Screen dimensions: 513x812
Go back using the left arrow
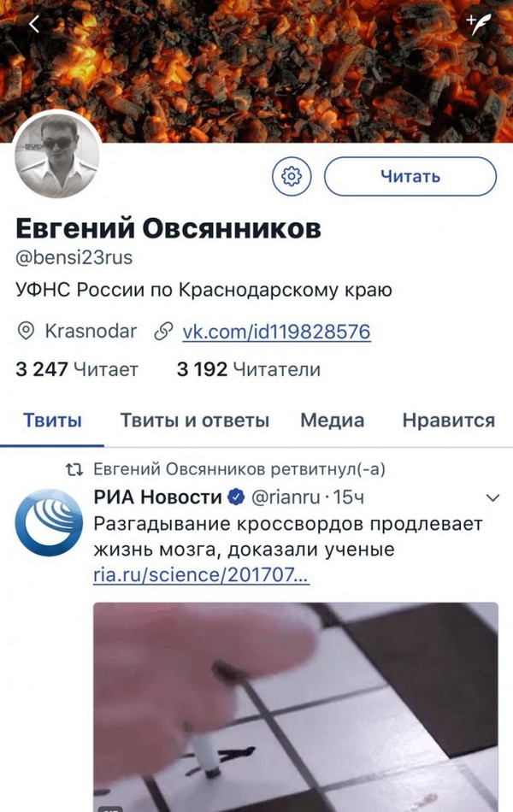[x=34, y=24]
